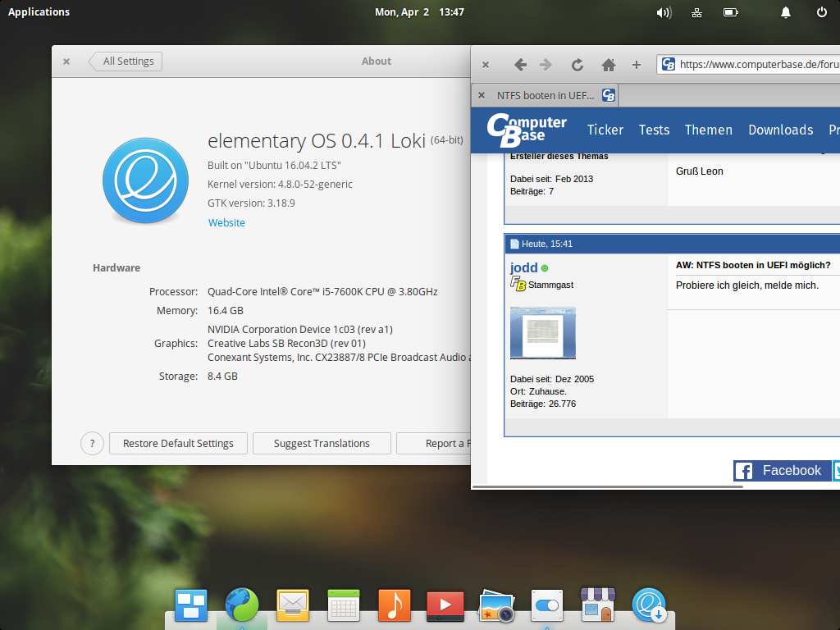
Task: Click the Report a Problem button
Action: pyautogui.click(x=434, y=444)
